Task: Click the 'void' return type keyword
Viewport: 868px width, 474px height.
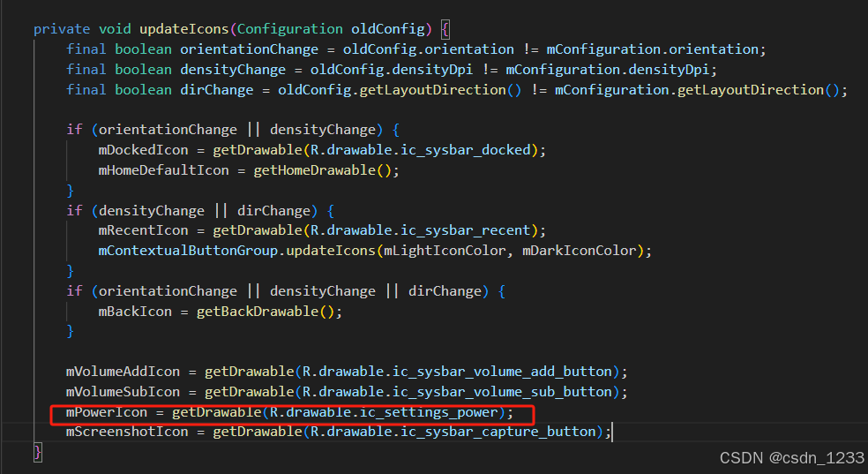Action: point(115,29)
